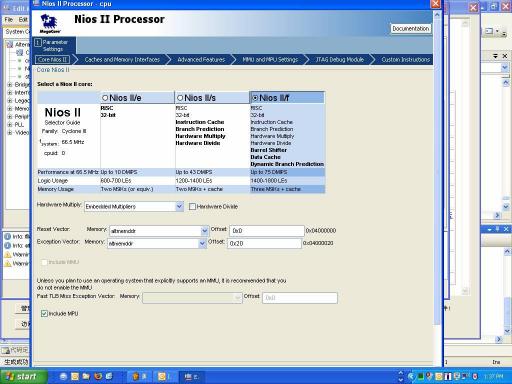Select the Nios II/s core option
512x384 pixels.
pyautogui.click(x=180, y=98)
